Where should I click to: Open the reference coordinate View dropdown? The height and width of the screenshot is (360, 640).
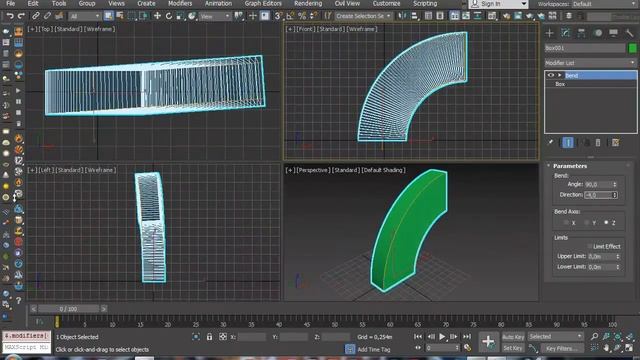pos(215,16)
